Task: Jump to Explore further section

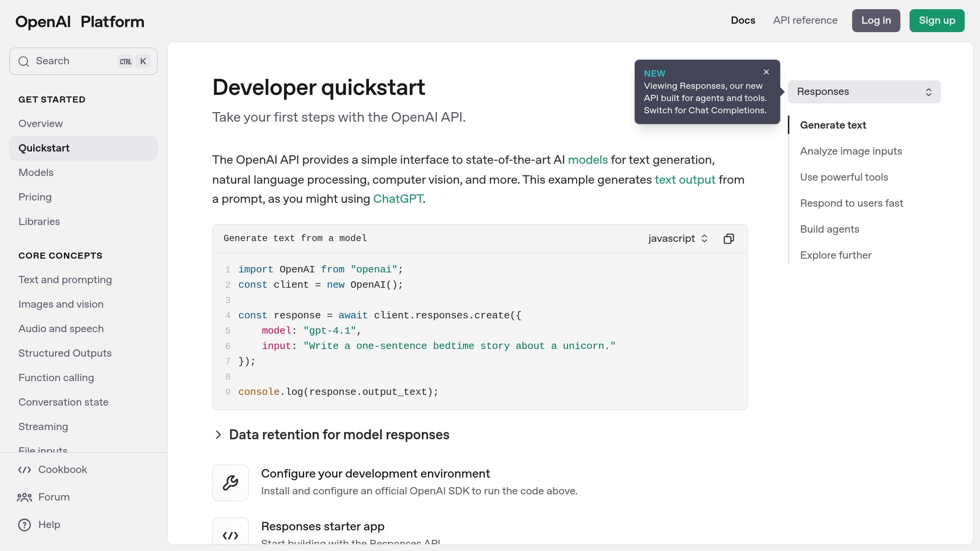Action: (x=836, y=255)
